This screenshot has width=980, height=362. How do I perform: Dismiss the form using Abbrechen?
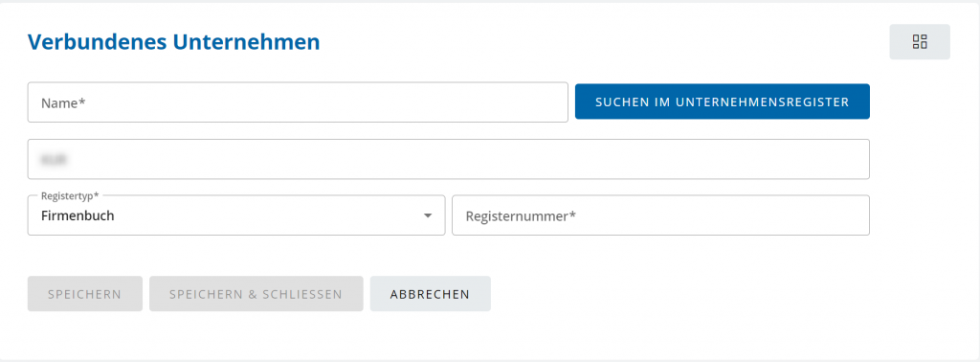coord(430,294)
